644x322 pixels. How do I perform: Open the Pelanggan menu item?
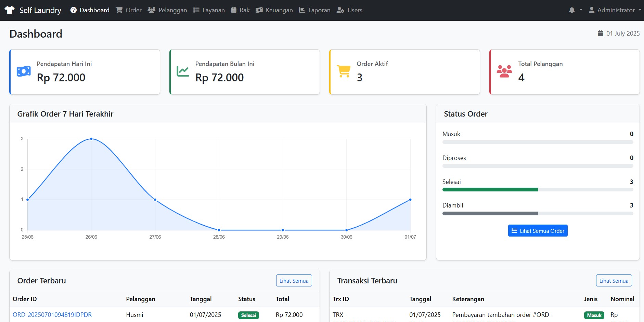point(167,10)
